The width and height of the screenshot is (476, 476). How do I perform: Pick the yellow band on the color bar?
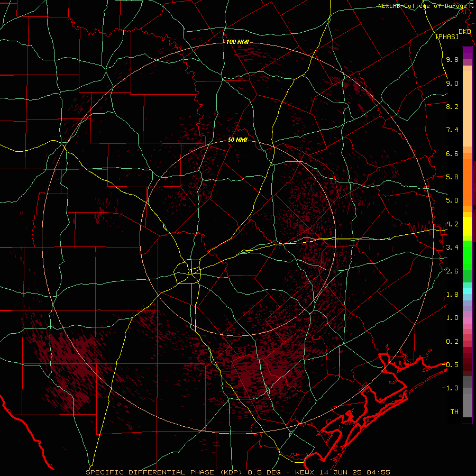(x=467, y=226)
